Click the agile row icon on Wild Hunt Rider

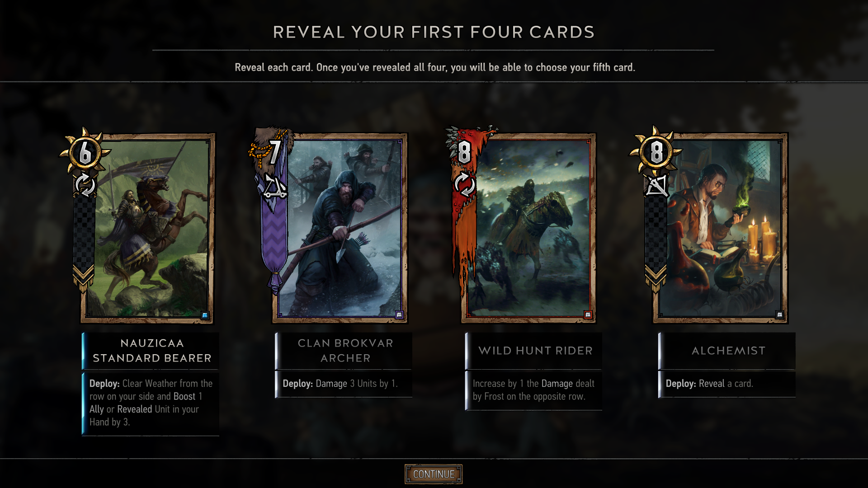(464, 186)
